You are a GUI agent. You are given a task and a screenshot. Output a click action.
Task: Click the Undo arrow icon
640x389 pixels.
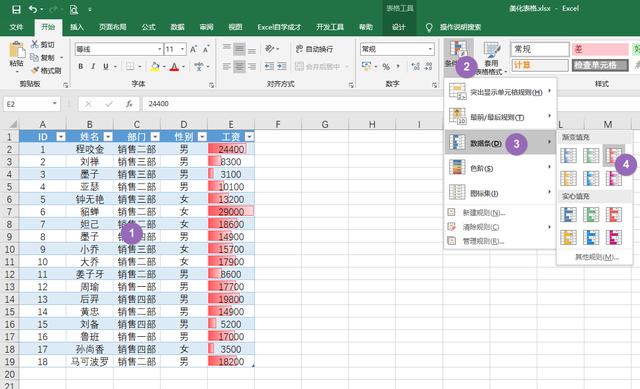[33, 9]
